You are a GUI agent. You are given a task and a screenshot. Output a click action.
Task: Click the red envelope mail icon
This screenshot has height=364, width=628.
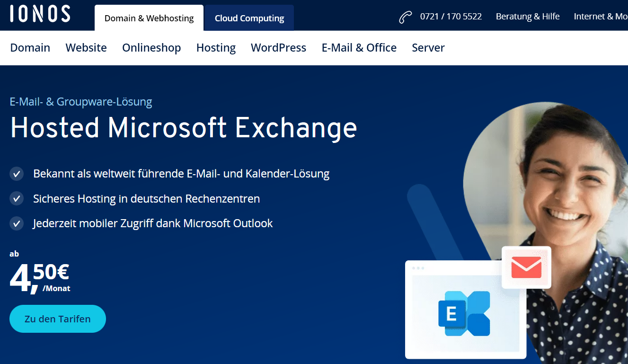point(526,267)
